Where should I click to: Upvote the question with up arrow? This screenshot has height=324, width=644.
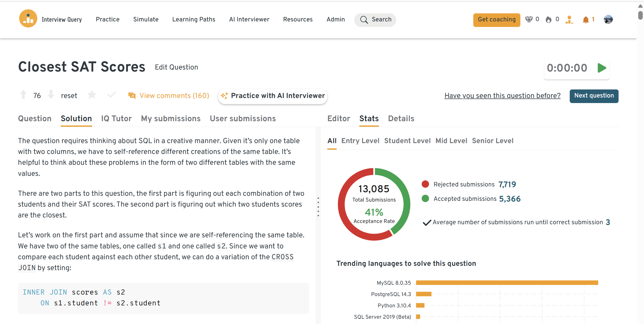tap(23, 95)
